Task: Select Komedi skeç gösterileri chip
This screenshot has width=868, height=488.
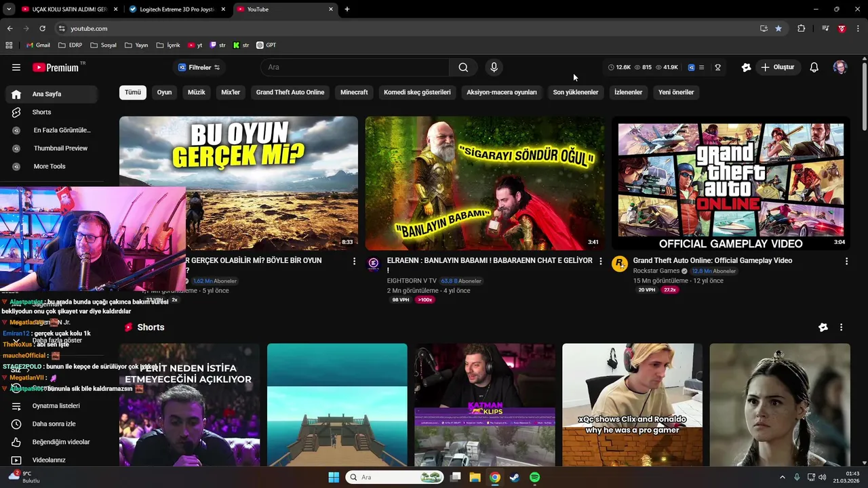Action: click(417, 92)
